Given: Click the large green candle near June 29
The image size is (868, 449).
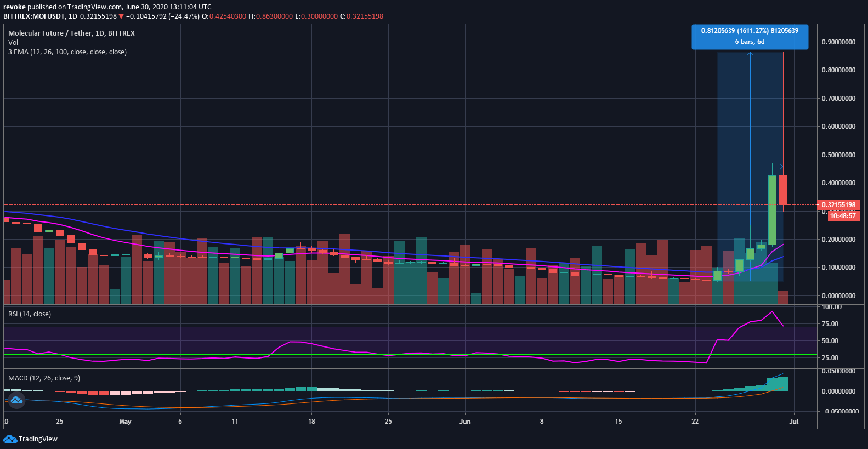Looking at the screenshot, I should (x=772, y=210).
